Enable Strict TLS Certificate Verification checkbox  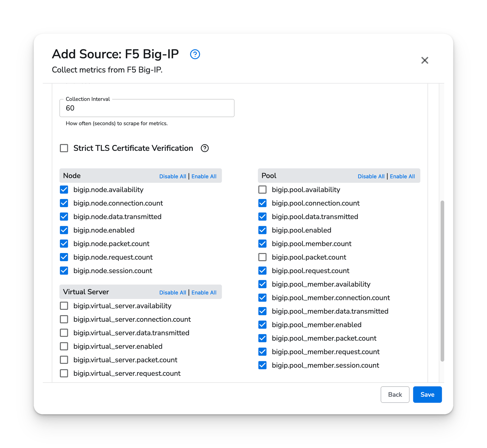tap(64, 148)
